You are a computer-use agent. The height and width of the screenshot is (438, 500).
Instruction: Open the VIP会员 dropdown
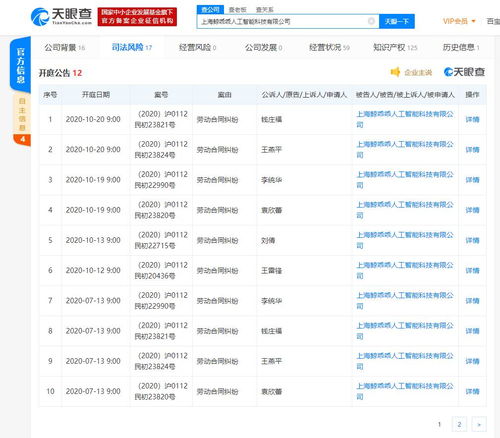coord(459,21)
